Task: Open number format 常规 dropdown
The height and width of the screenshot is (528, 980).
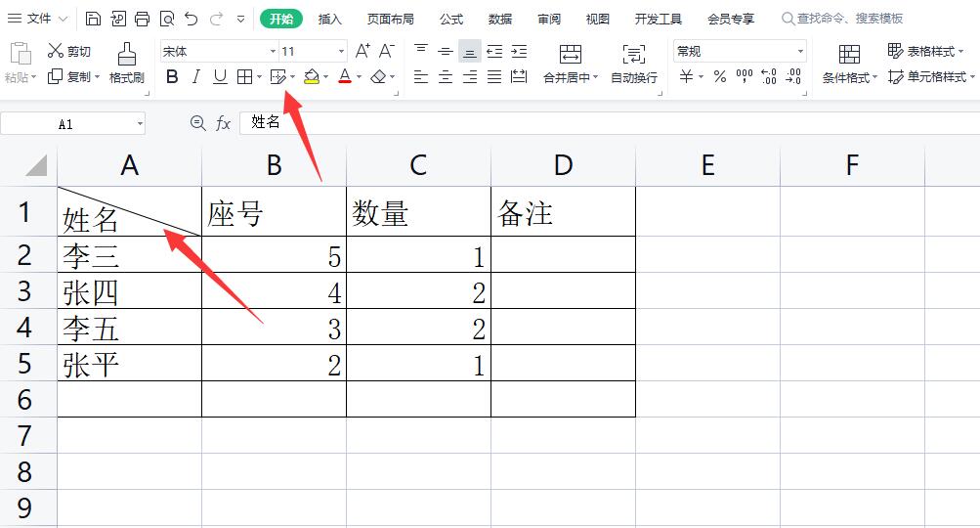Action: tap(800, 51)
